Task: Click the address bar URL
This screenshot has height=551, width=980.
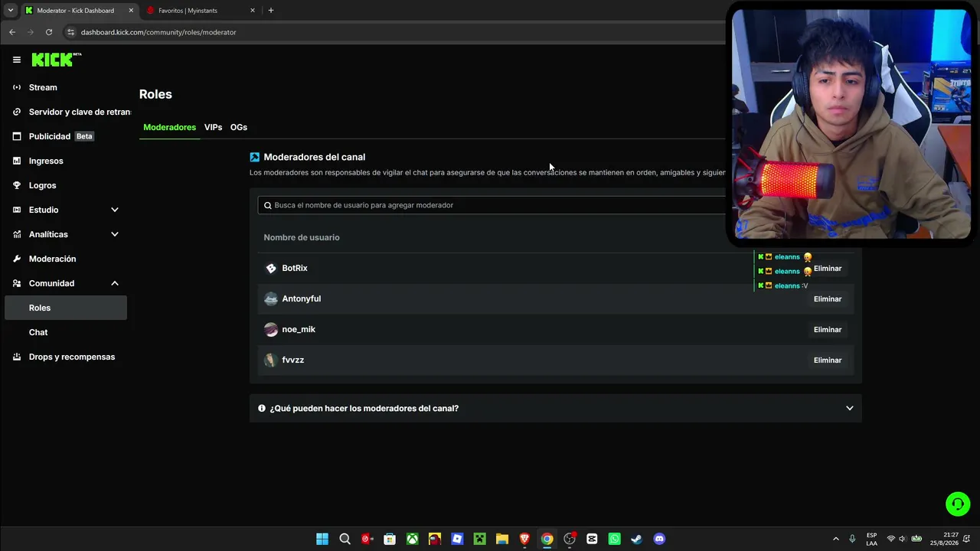Action: tap(158, 32)
